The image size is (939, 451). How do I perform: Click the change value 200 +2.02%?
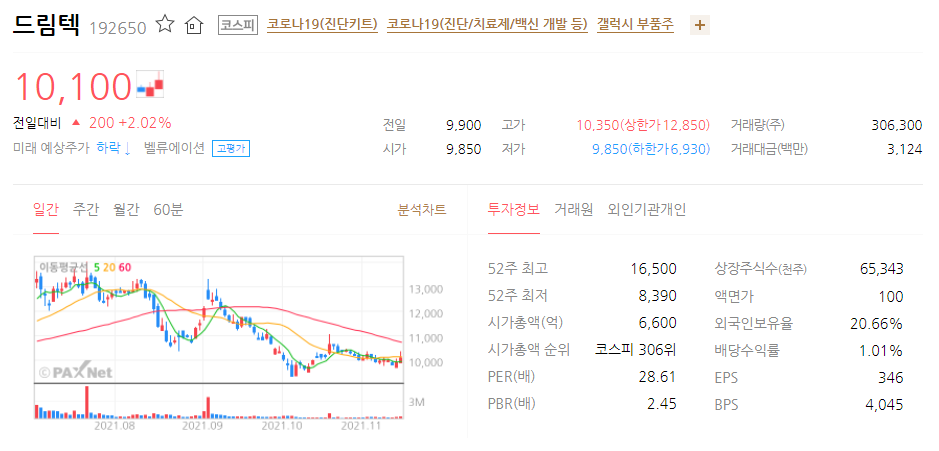[x=130, y=123]
